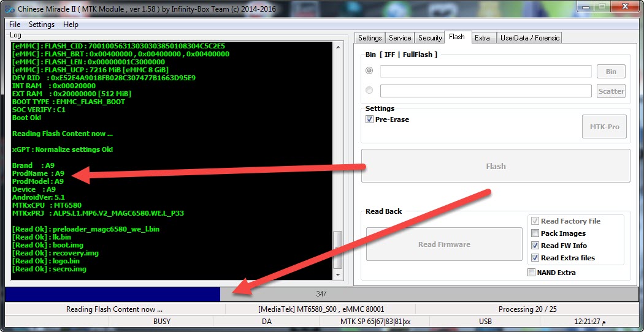This screenshot has width=644, height=332.
Task: Click the Infinity-Box app icon in title bar
Action: [x=9, y=9]
